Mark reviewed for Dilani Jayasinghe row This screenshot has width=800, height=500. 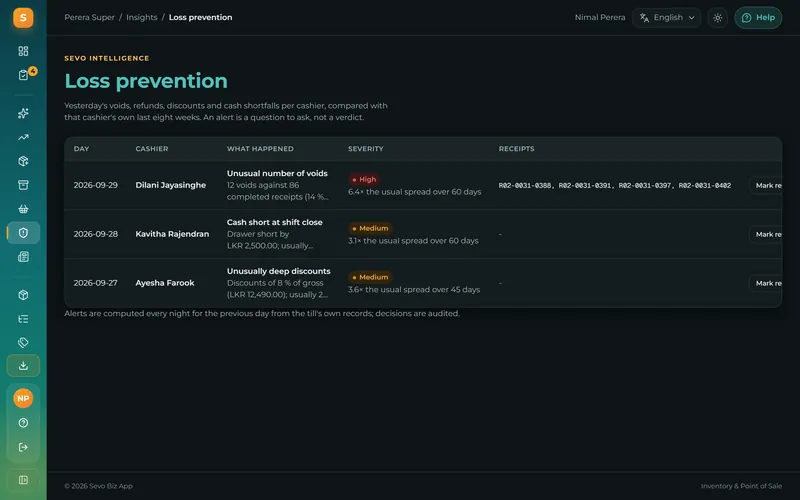(765, 185)
